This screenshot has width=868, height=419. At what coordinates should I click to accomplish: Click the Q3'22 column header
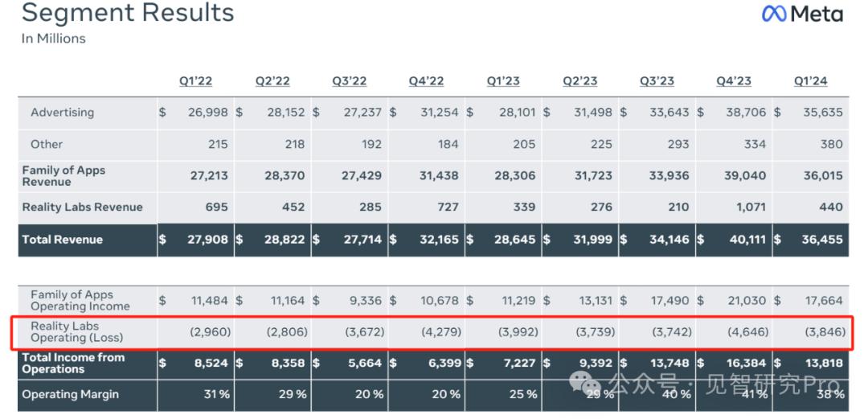349,81
